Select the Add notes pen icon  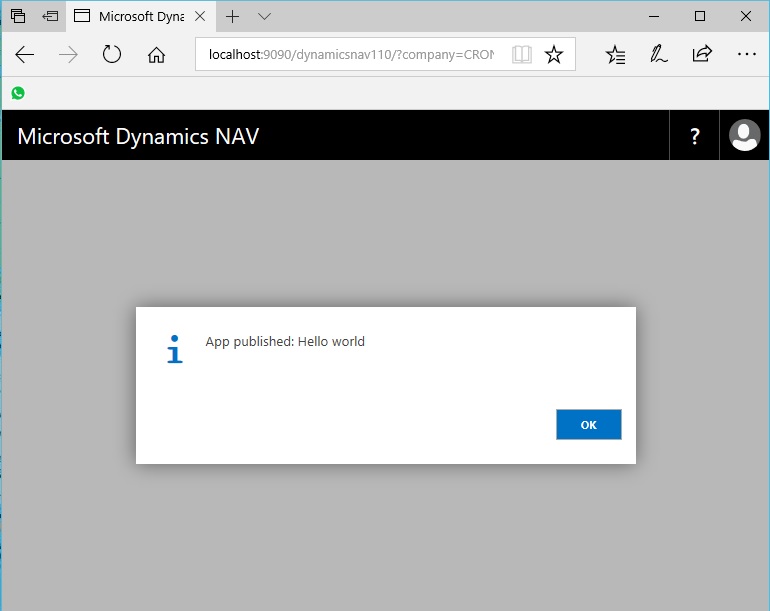[658, 55]
